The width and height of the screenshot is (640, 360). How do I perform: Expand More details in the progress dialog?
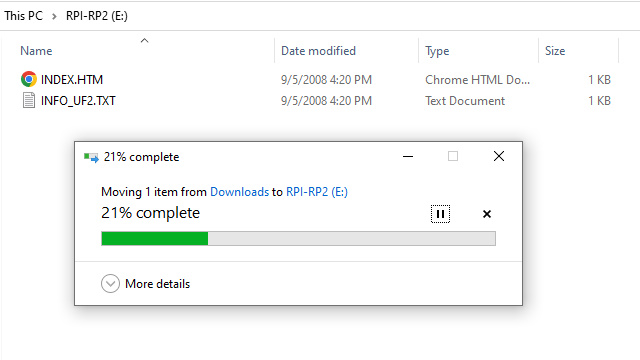tap(145, 284)
